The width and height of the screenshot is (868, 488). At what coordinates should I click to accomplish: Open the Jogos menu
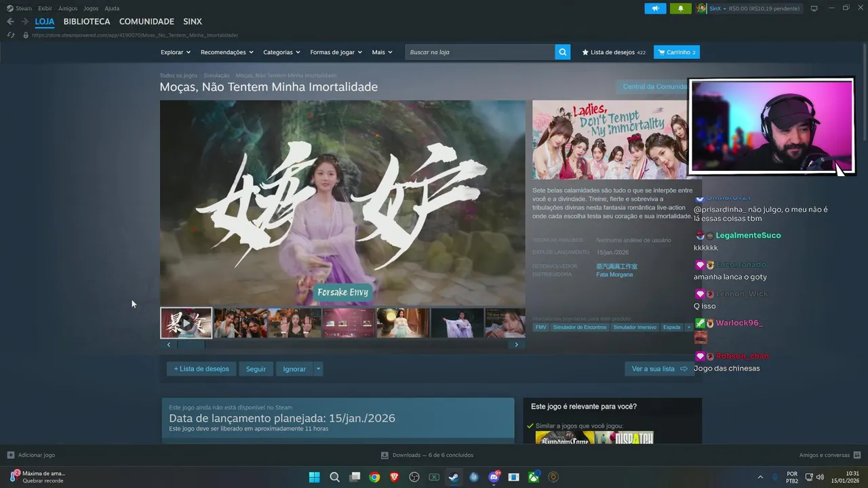click(x=91, y=8)
